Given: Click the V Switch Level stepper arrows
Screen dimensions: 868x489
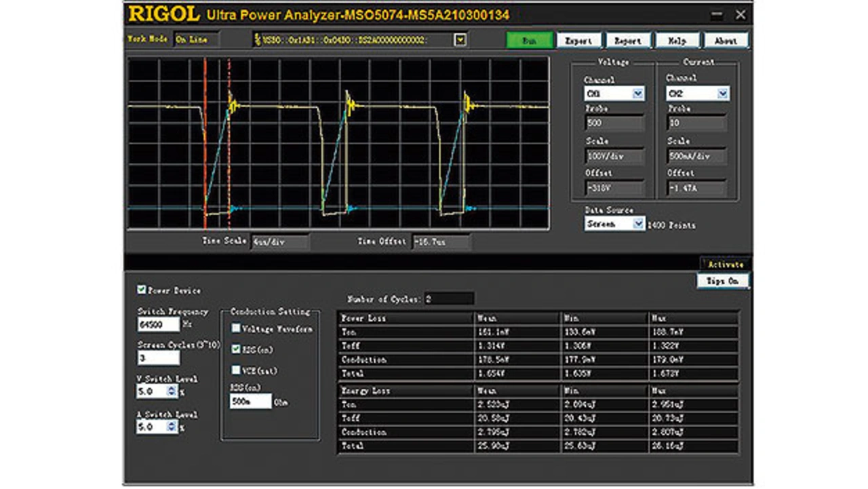Looking at the screenshot, I should click(x=172, y=391).
